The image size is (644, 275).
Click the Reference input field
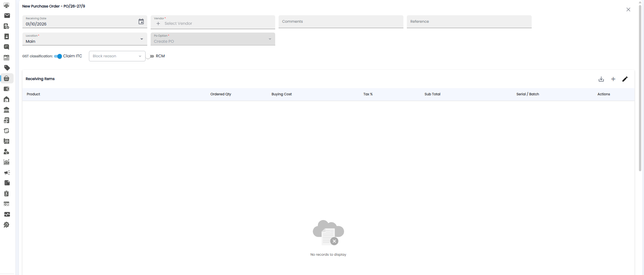coord(469,22)
